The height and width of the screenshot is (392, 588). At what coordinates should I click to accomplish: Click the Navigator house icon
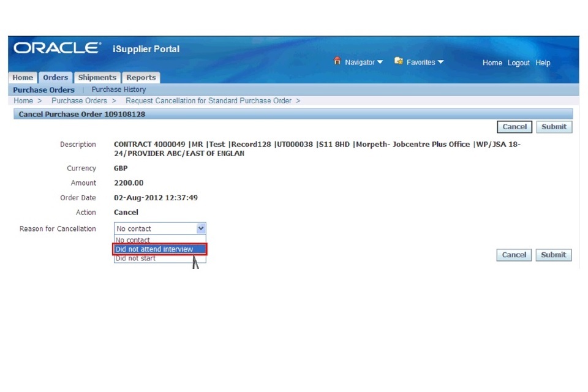click(337, 61)
